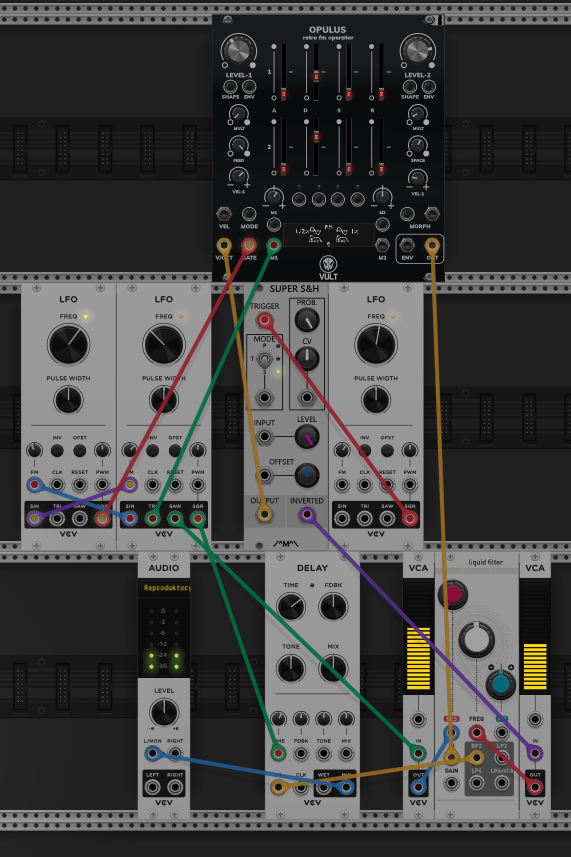Click the OUT jack on Opulus
The width and height of the screenshot is (571, 857).
(432, 245)
